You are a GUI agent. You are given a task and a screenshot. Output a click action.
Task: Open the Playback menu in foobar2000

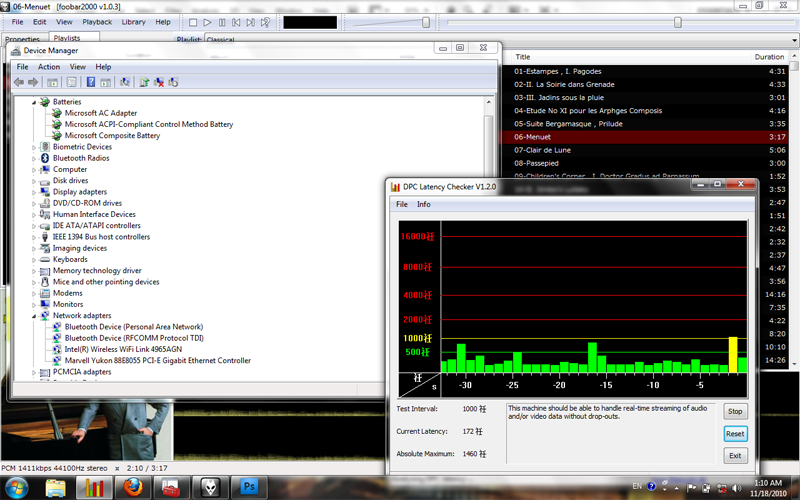coord(97,22)
